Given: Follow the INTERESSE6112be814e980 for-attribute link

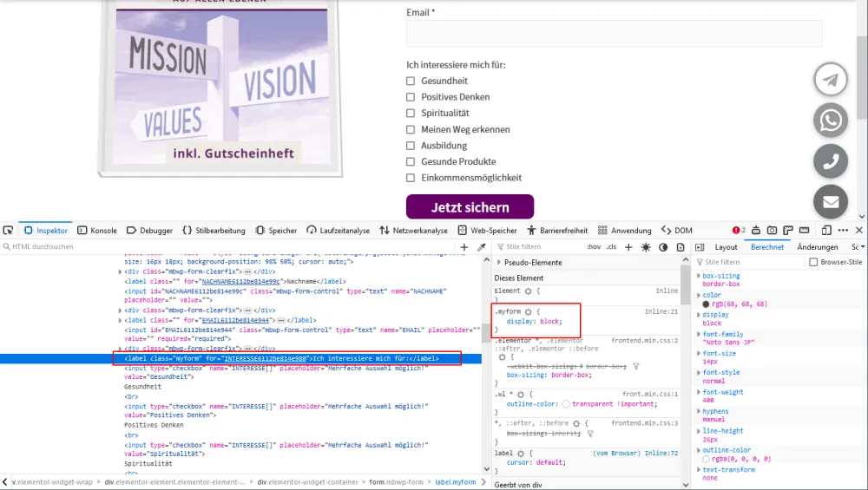Looking at the screenshot, I should click(265, 358).
